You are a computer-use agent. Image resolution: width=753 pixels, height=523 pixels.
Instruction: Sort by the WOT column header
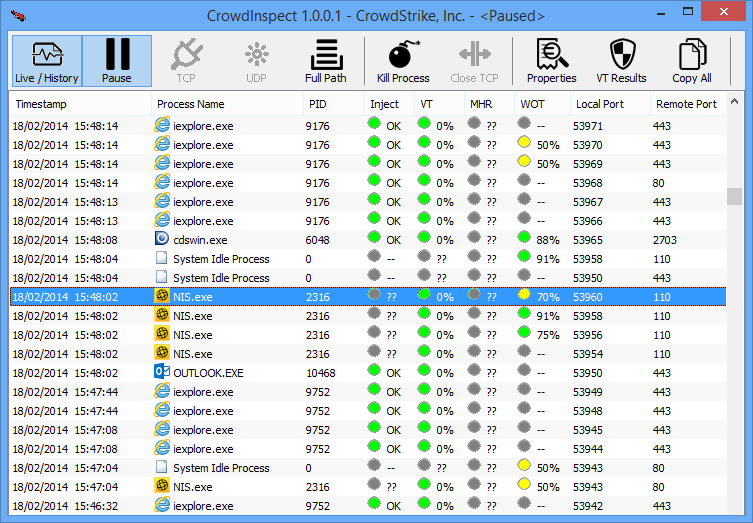click(542, 104)
